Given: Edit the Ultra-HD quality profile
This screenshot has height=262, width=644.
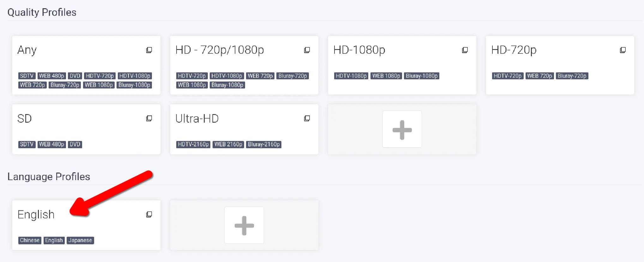Looking at the screenshot, I should click(197, 119).
